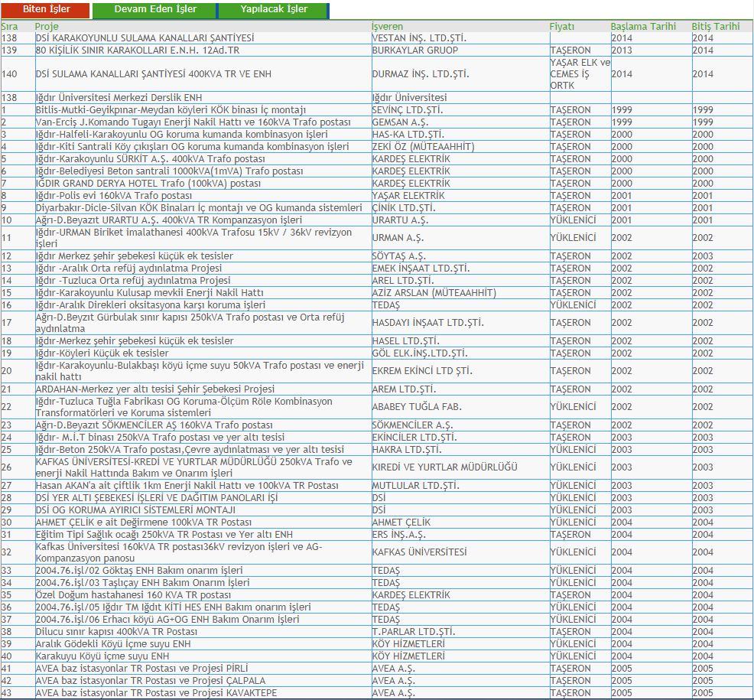Click the İşveren column header
This screenshot has height=700, width=754.
point(387,27)
